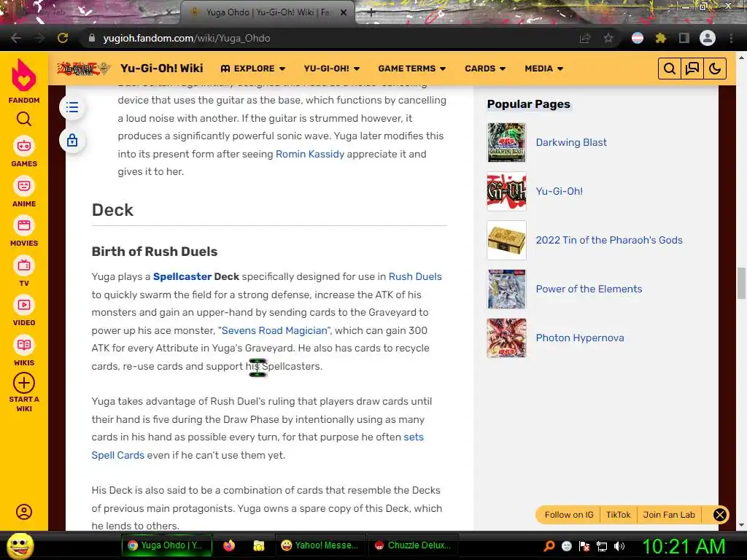Click the TikTok button
This screenshot has width=747, height=560.
point(618,515)
